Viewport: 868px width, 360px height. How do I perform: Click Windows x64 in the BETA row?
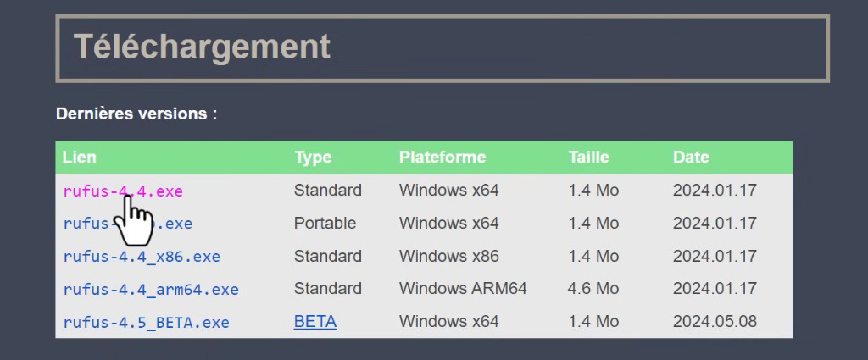(x=449, y=322)
